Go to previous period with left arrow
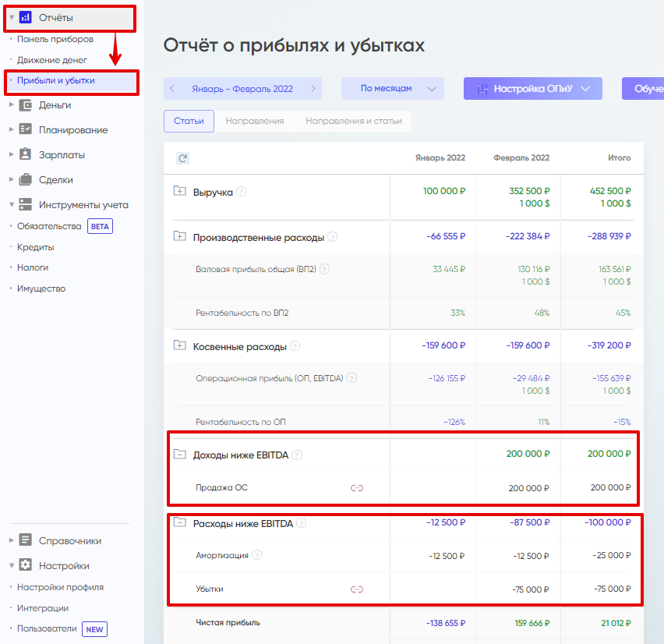This screenshot has width=664, height=644. click(x=172, y=89)
